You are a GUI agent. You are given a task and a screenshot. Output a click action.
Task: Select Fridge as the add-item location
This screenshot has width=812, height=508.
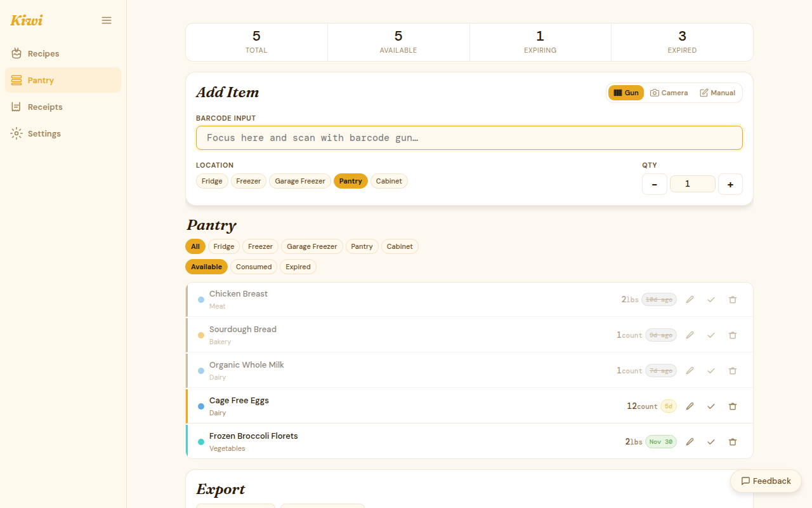tap(212, 181)
